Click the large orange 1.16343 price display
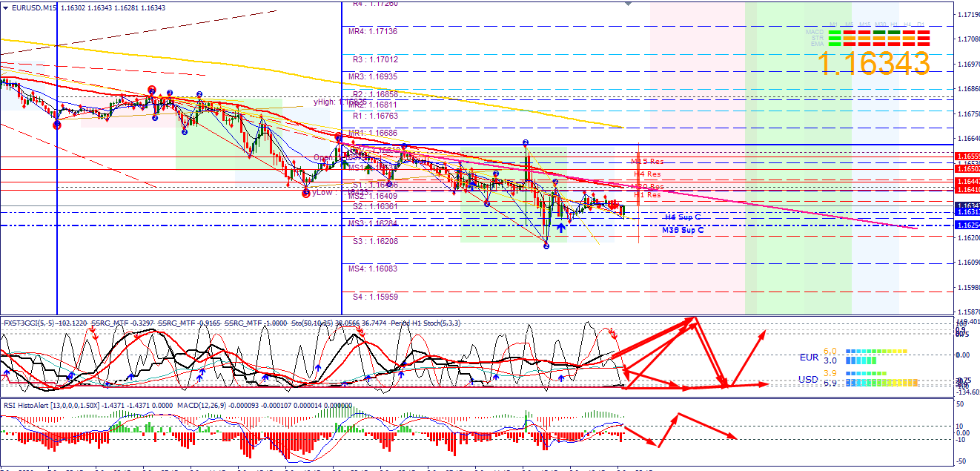The image size is (980, 471). click(x=874, y=64)
